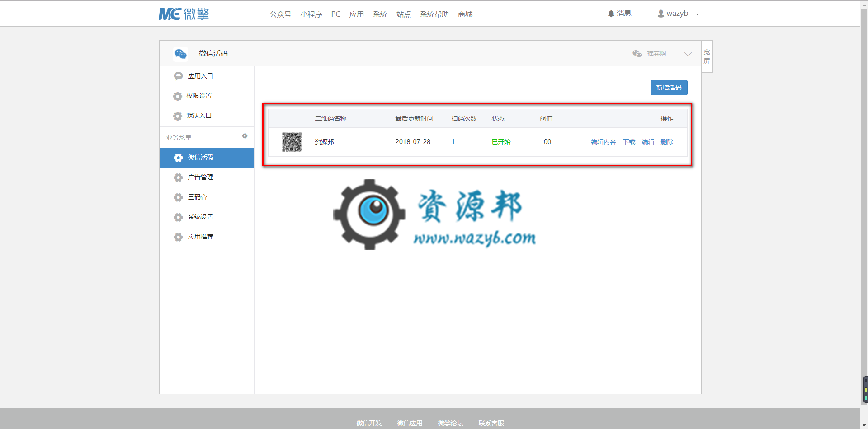
Task: Click the user avatar icon beside wazyb
Action: click(661, 14)
